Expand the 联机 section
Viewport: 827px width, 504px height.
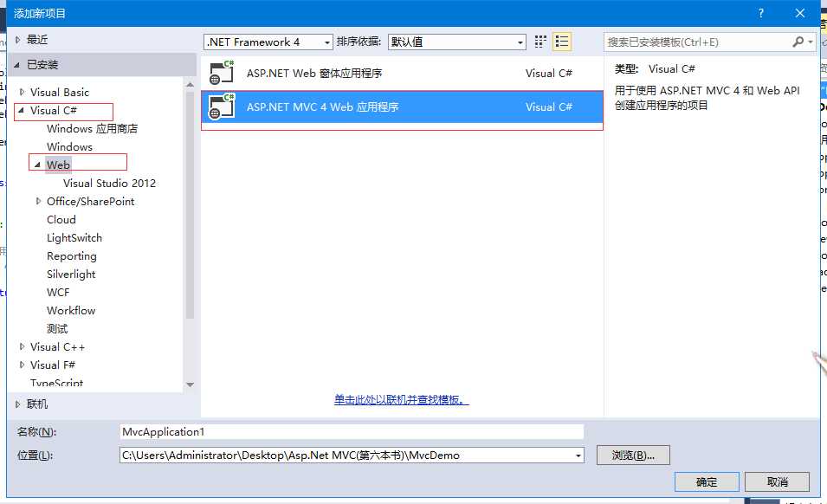(x=17, y=404)
